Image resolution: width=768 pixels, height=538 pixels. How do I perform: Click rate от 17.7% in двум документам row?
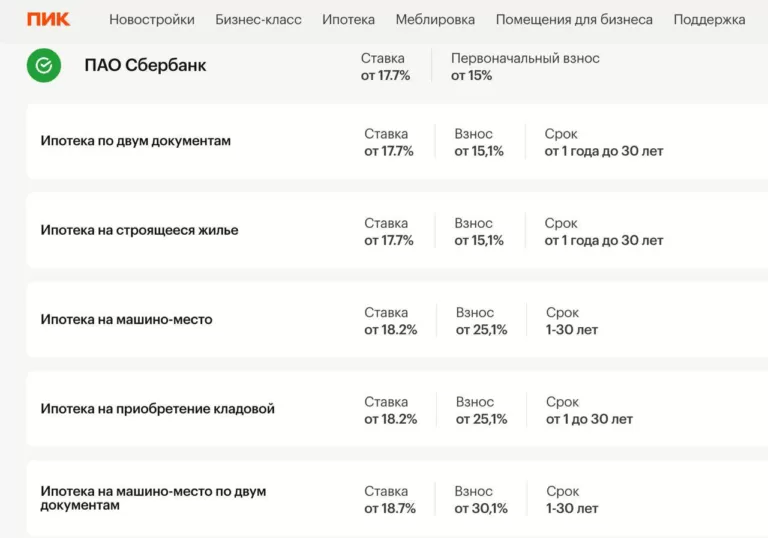pyautogui.click(x=388, y=151)
